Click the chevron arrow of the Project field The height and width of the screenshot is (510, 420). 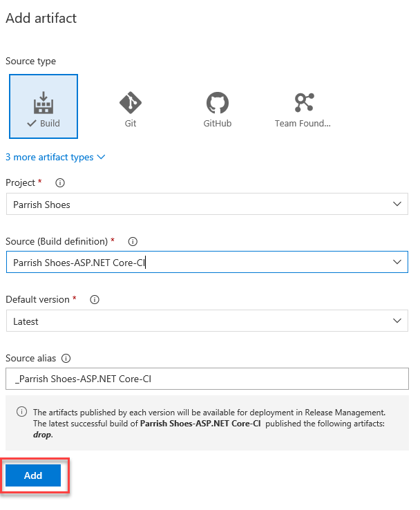(397, 205)
